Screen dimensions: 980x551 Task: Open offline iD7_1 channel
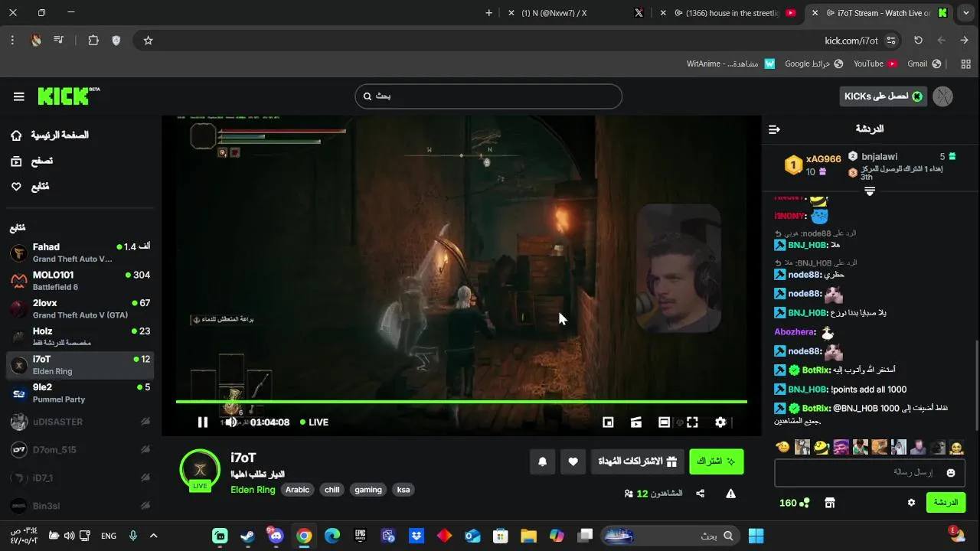[x=80, y=478]
